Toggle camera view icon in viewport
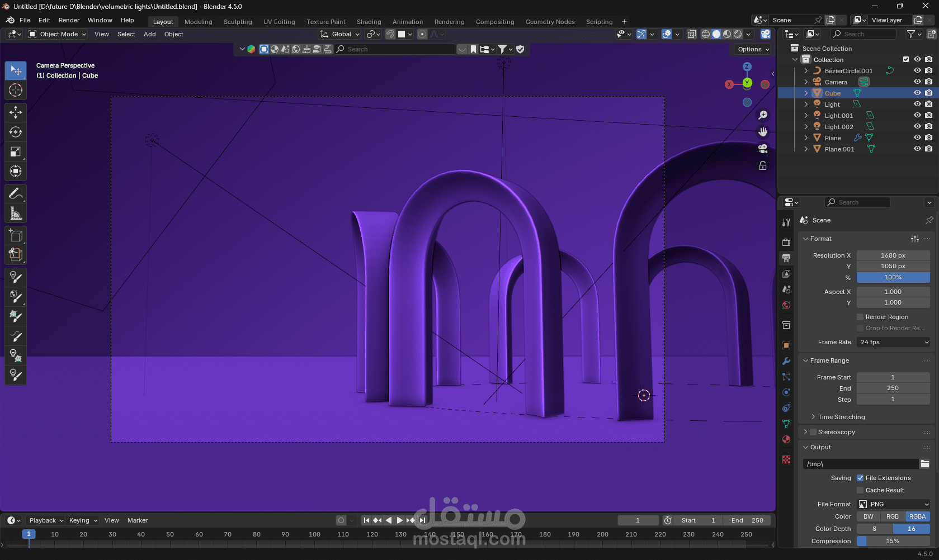939x560 pixels. (763, 149)
